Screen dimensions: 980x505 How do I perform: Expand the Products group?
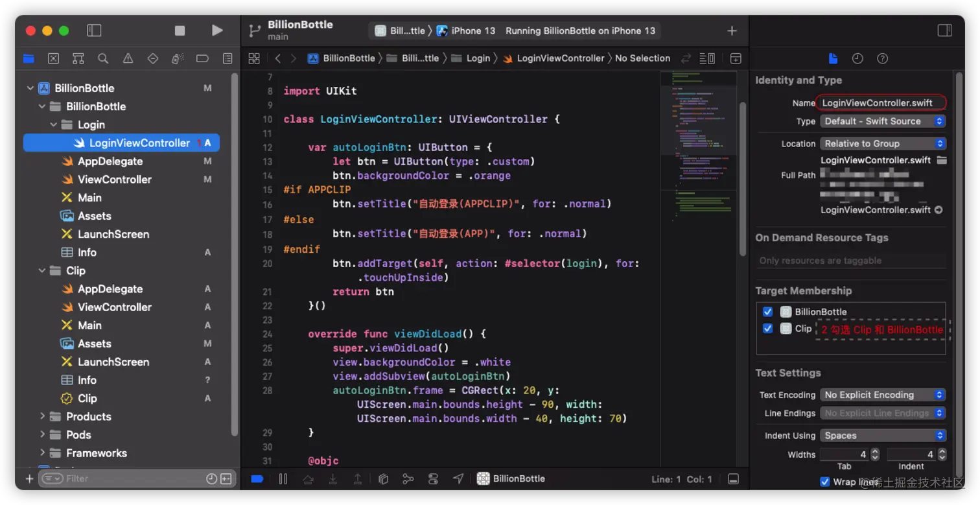(x=42, y=417)
